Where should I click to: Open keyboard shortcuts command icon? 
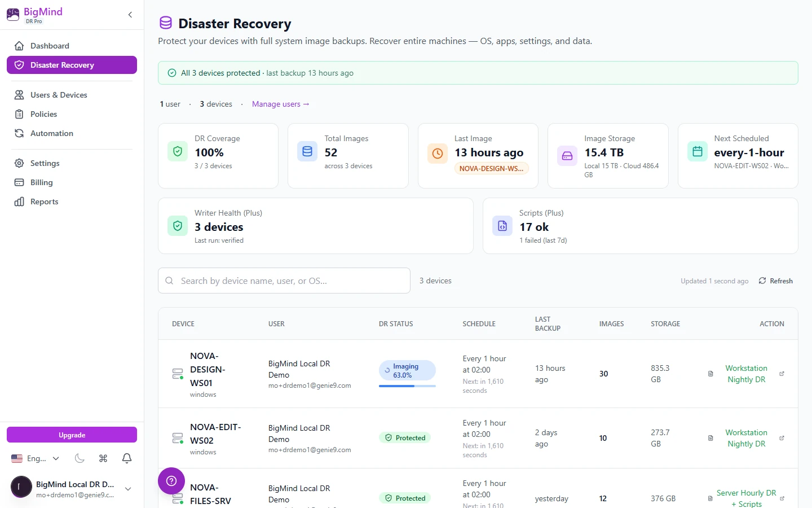103,458
